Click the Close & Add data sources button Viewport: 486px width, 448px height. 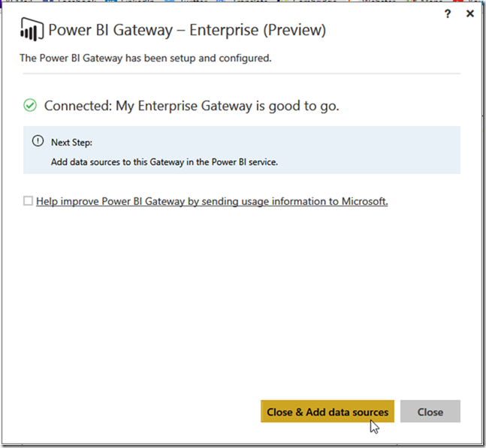pos(328,411)
